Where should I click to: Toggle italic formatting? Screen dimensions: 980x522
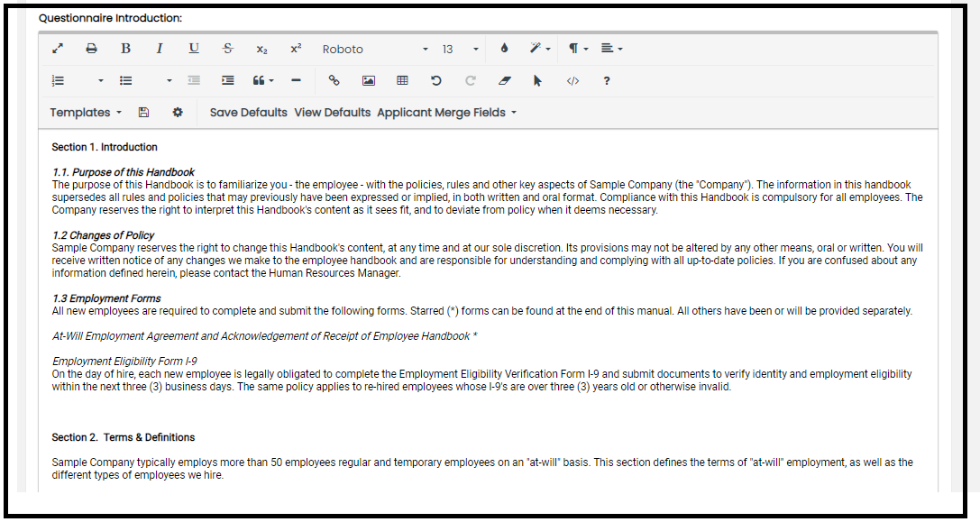tap(160, 49)
